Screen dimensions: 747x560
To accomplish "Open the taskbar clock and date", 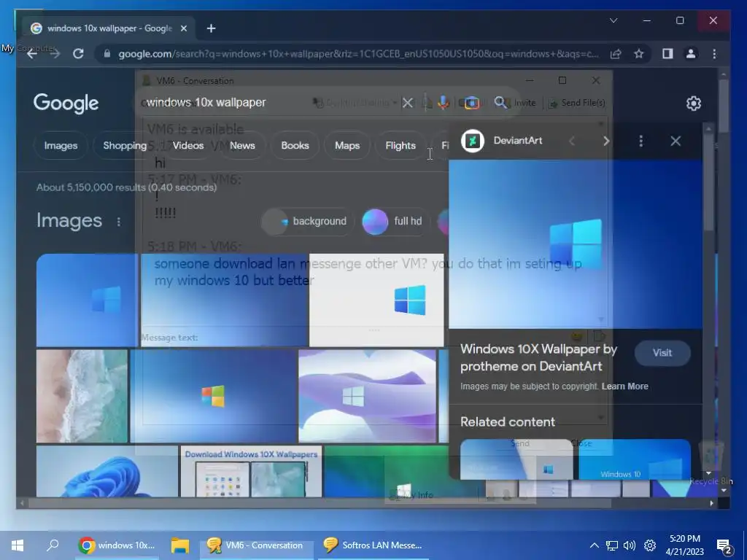I will 684,545.
